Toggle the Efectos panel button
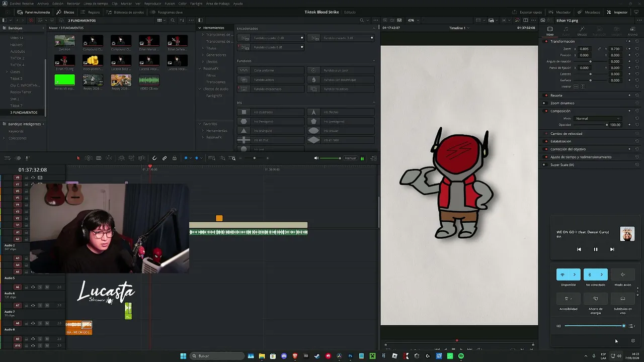 click(66, 12)
